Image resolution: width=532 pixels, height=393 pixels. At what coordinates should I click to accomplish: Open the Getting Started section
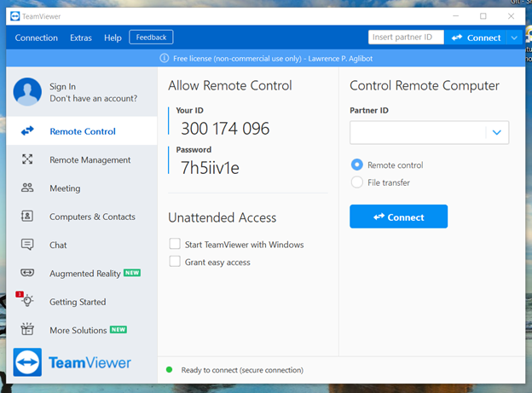(x=82, y=302)
